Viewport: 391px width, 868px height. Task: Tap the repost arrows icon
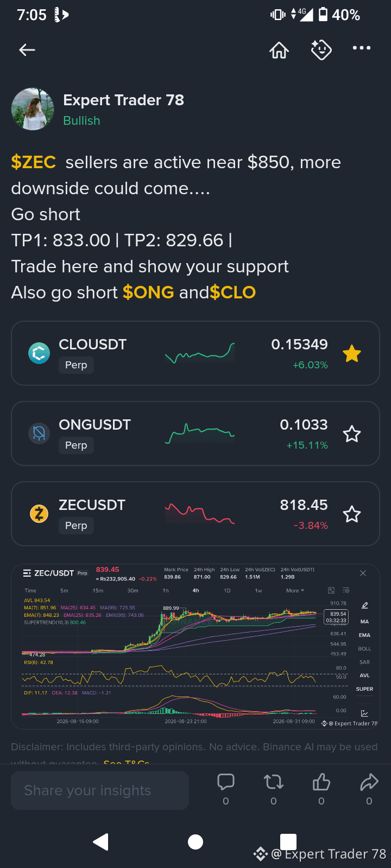point(274,782)
